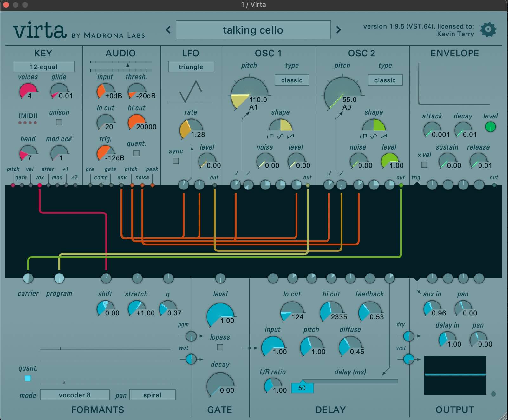Click the envelope release dial
The image size is (508, 420).
tap(478, 161)
